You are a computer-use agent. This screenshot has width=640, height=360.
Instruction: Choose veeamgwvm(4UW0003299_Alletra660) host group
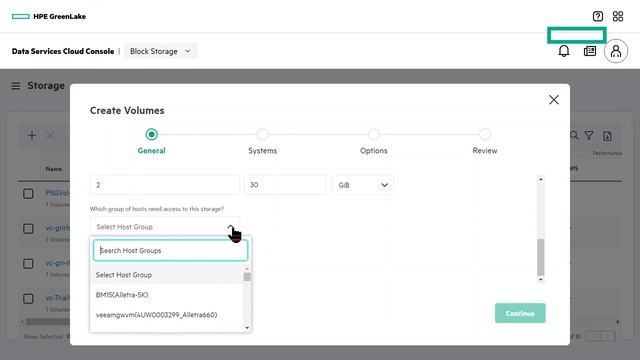167,315
